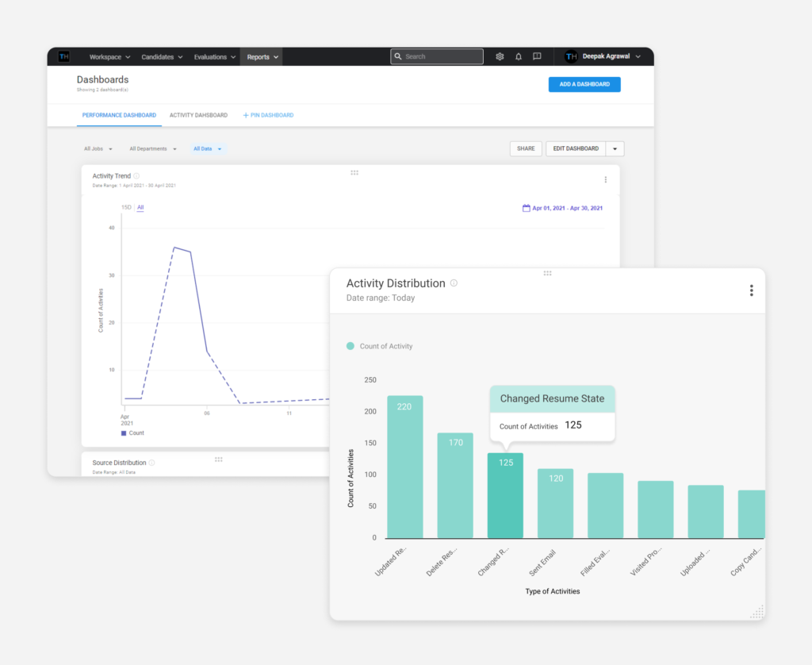Open the All Jobs filter dropdown

[98, 148]
